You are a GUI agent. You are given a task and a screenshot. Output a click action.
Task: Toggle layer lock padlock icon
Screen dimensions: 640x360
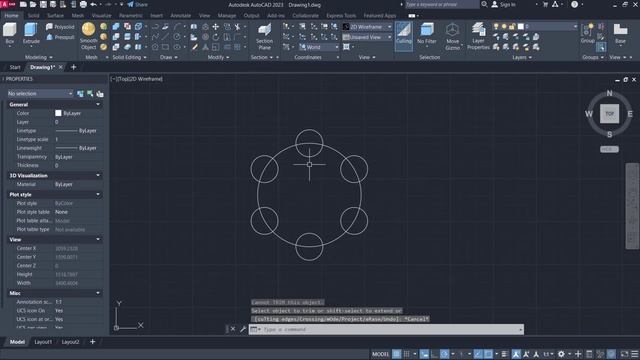point(512,27)
